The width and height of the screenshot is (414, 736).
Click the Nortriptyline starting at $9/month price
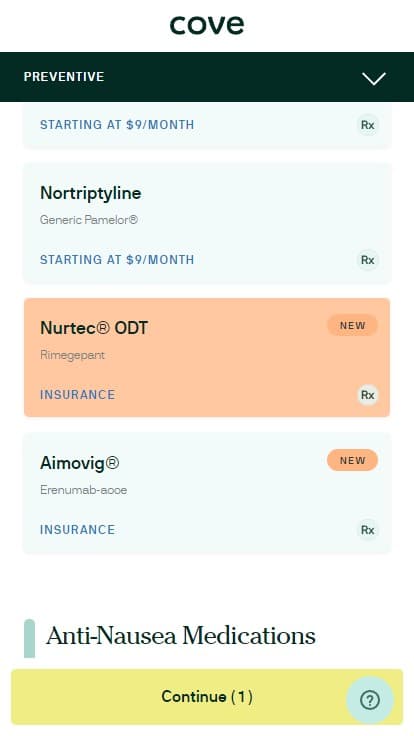pyautogui.click(x=117, y=260)
